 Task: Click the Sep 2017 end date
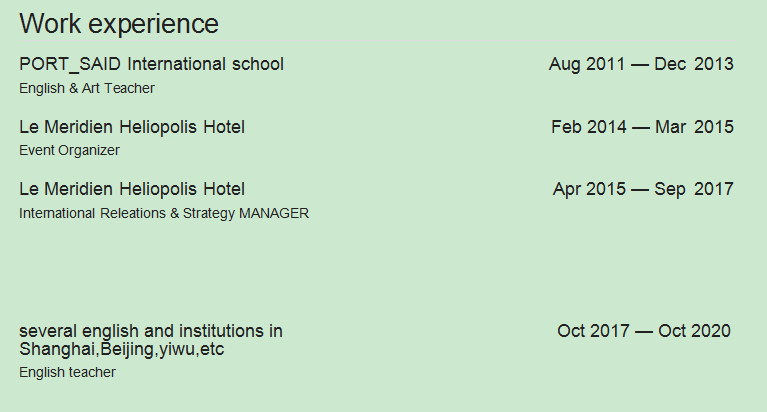pos(694,189)
